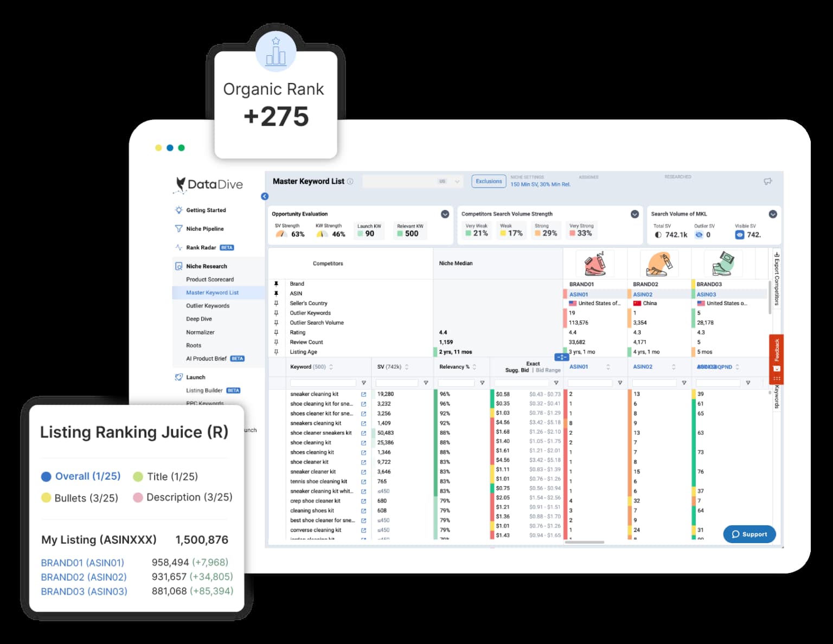The image size is (833, 644).
Task: Toggle the Description (3/25) legend item
Action: (183, 498)
